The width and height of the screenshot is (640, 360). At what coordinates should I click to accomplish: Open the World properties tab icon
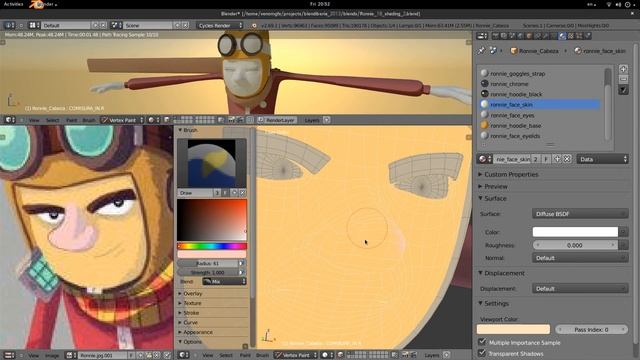click(520, 36)
